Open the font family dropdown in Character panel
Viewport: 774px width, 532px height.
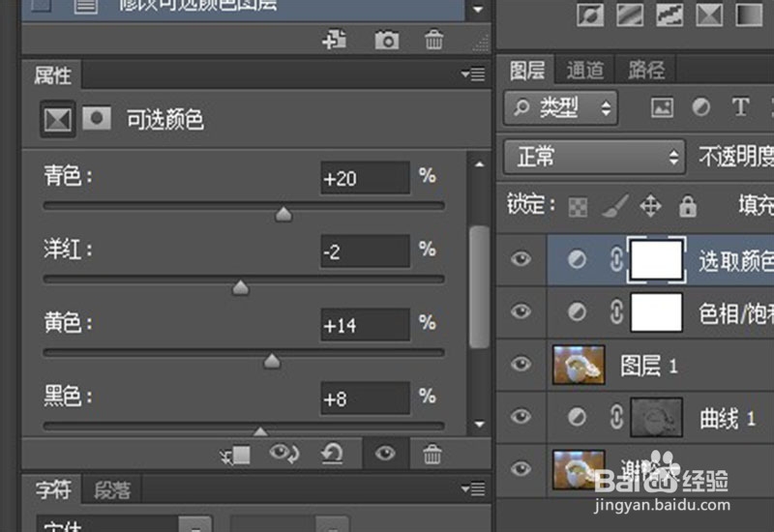(x=196, y=525)
